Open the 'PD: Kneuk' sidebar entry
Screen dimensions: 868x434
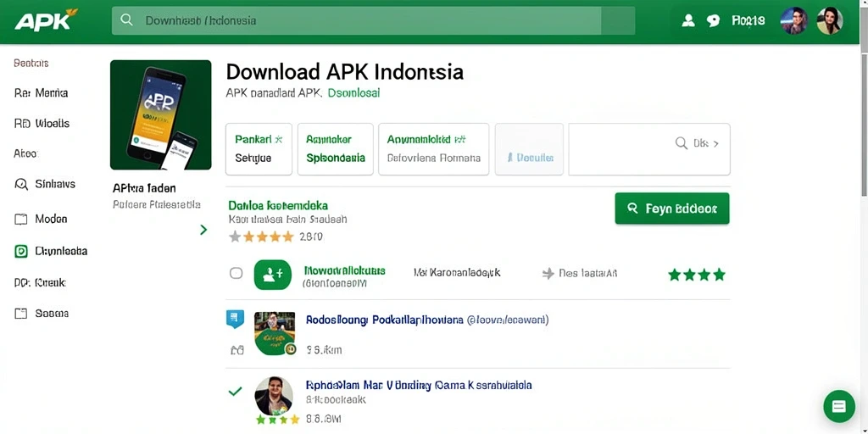(40, 283)
